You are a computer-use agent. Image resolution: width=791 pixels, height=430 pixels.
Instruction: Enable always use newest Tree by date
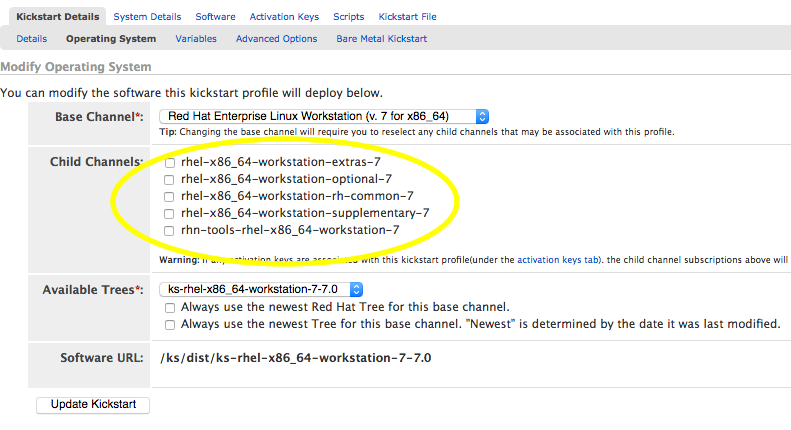(x=170, y=325)
